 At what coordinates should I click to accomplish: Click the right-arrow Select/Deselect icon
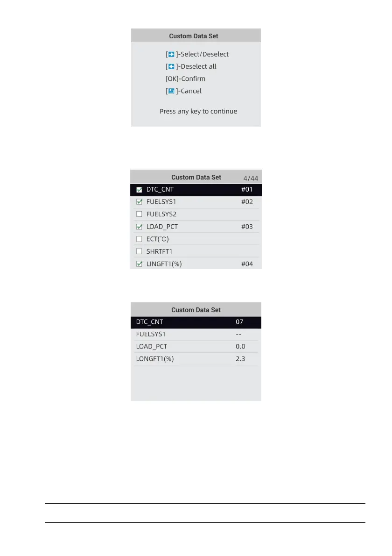(x=171, y=54)
